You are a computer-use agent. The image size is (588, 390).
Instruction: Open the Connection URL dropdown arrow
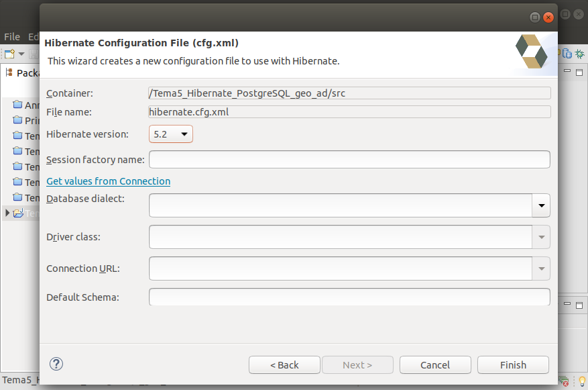[x=541, y=269]
